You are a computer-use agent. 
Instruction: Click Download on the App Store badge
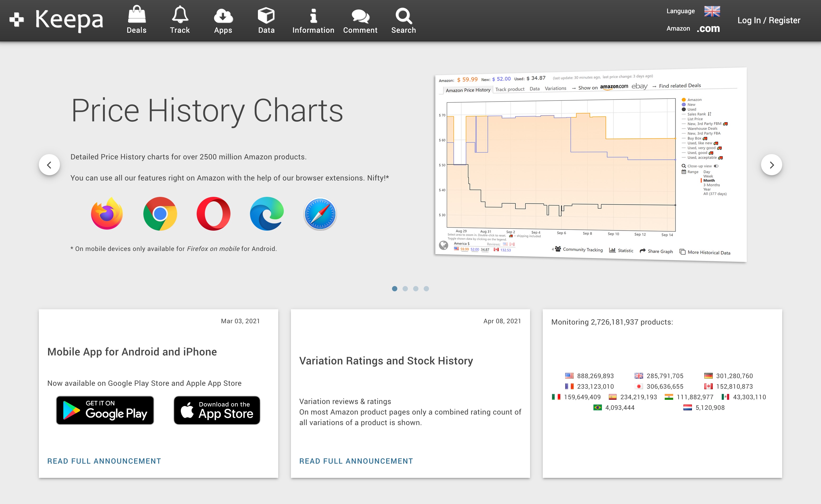(x=217, y=410)
